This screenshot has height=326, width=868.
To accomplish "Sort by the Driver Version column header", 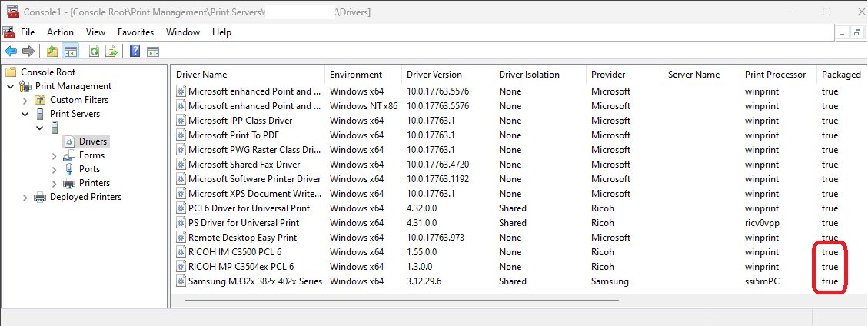I will point(448,74).
